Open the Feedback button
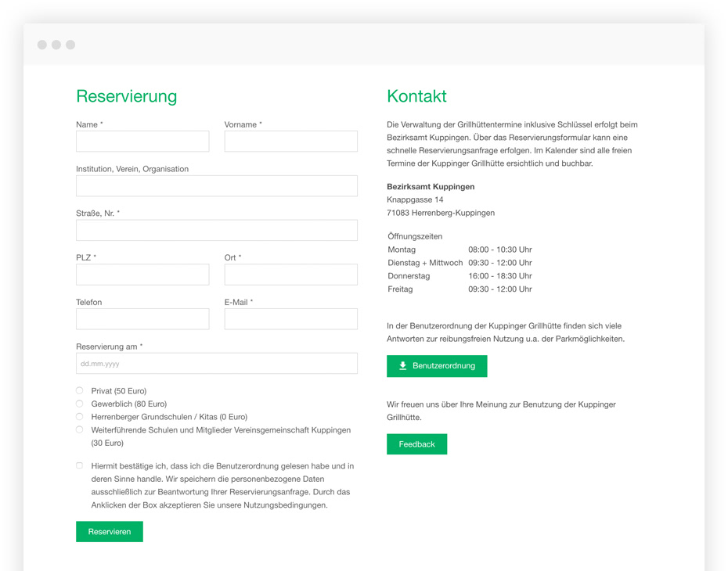Screen dimensions: 728x571 point(417,444)
